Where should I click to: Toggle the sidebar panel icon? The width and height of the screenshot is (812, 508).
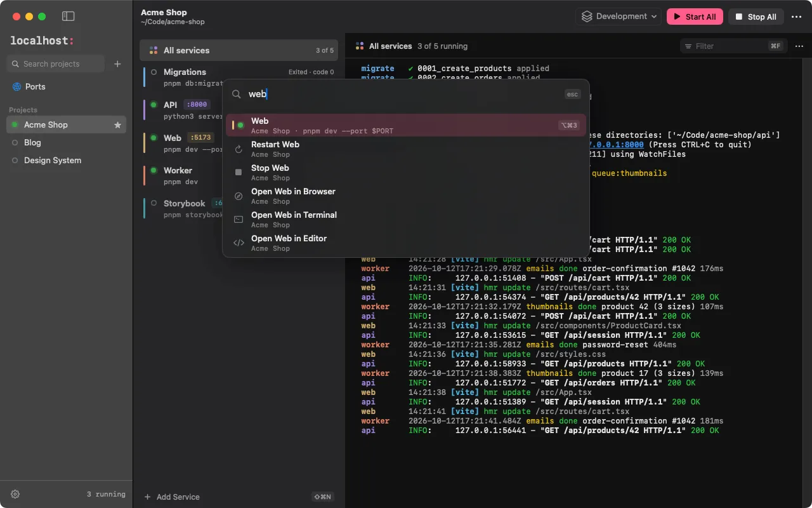[69, 17]
